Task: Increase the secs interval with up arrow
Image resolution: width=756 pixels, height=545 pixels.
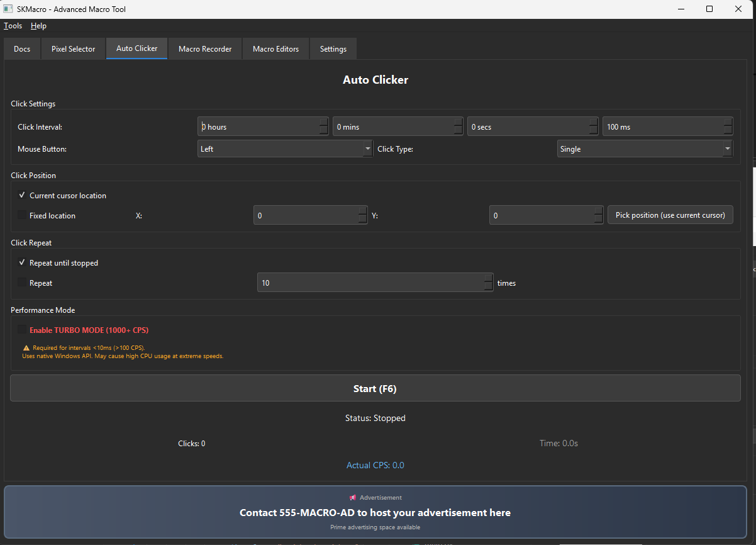Action: click(x=593, y=122)
